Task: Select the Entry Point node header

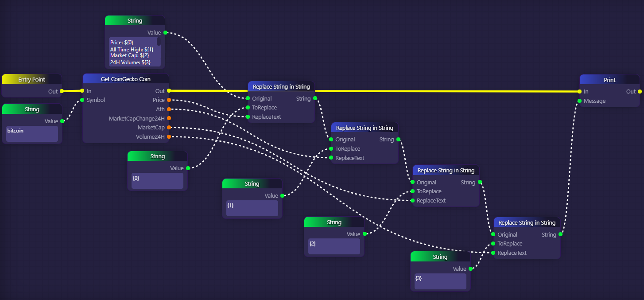Action: coord(31,80)
